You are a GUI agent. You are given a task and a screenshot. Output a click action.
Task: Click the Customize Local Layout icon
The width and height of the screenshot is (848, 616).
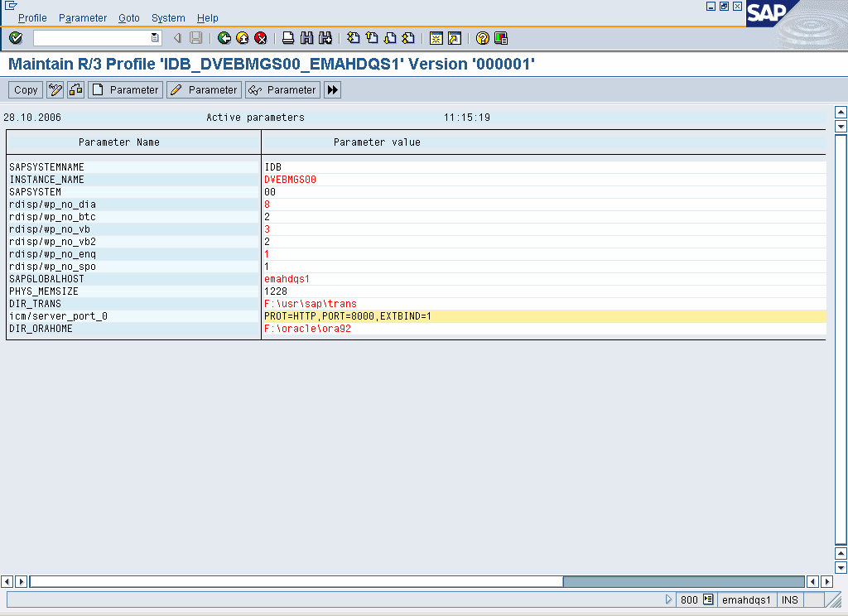(x=500, y=38)
